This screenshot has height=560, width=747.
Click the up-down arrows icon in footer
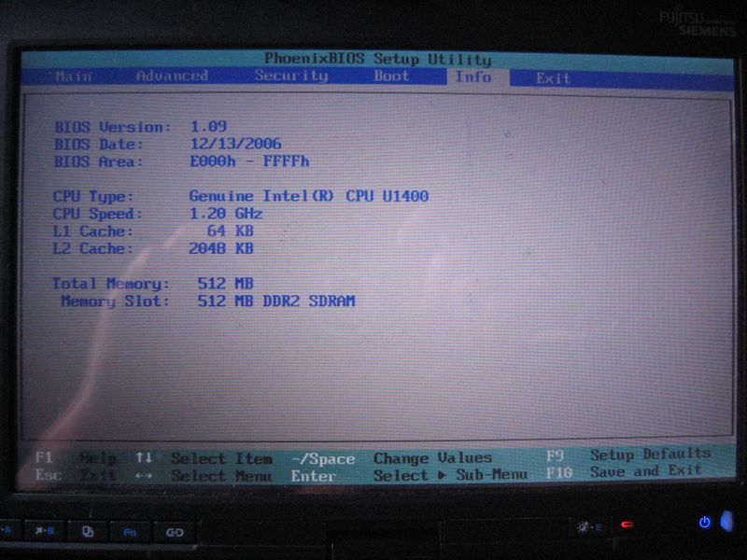(144, 458)
